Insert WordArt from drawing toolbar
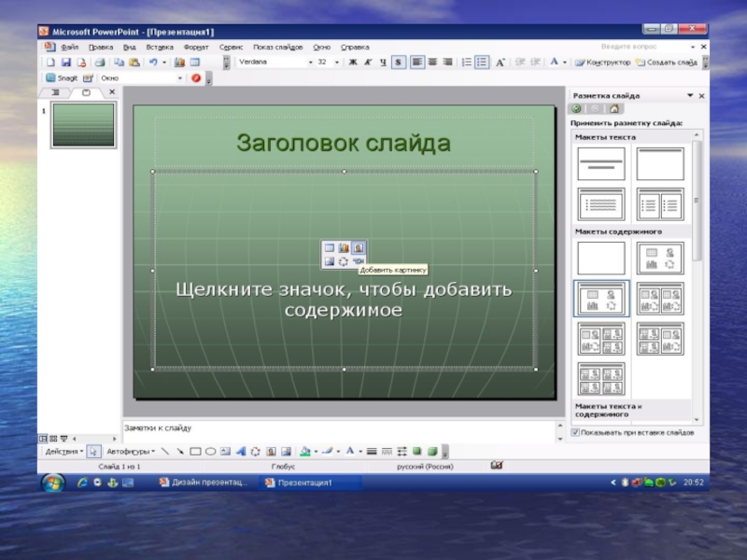This screenshot has width=747, height=560. pos(241,452)
